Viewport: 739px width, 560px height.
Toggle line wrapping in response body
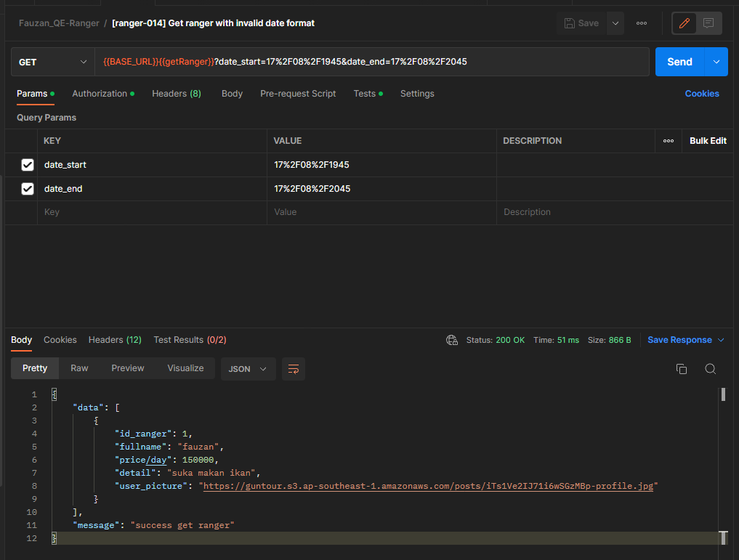294,369
